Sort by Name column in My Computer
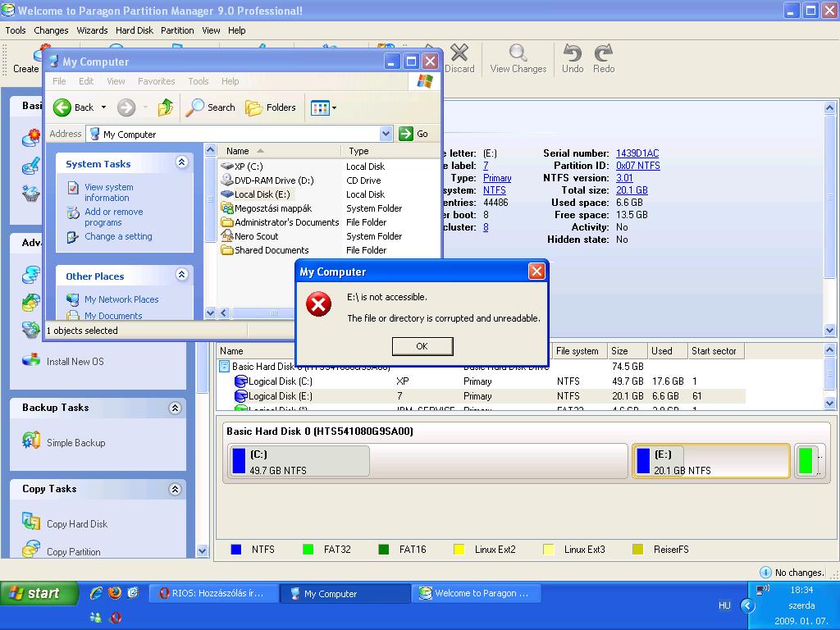The image size is (840, 630). [x=279, y=151]
